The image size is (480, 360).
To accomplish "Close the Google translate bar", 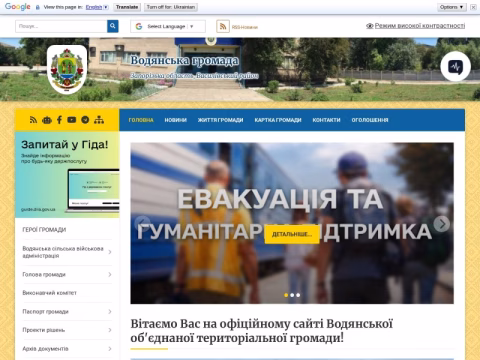I will 473,7.
